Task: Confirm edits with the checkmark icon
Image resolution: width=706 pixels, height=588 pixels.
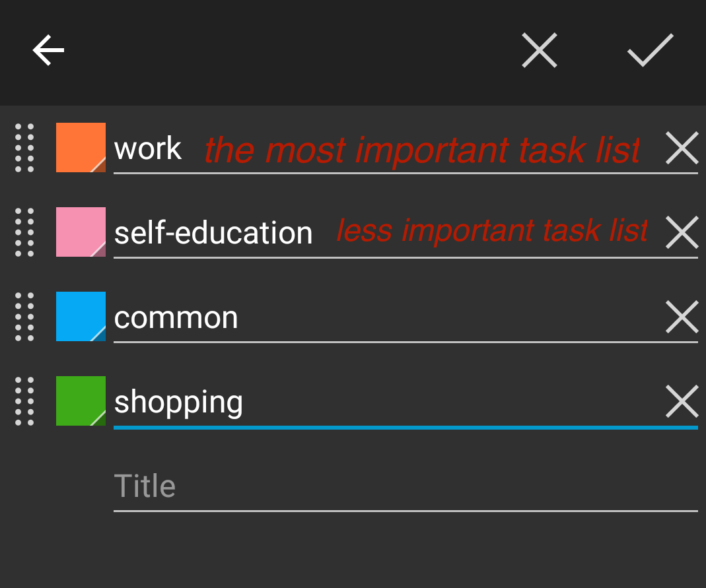Action: (x=650, y=51)
